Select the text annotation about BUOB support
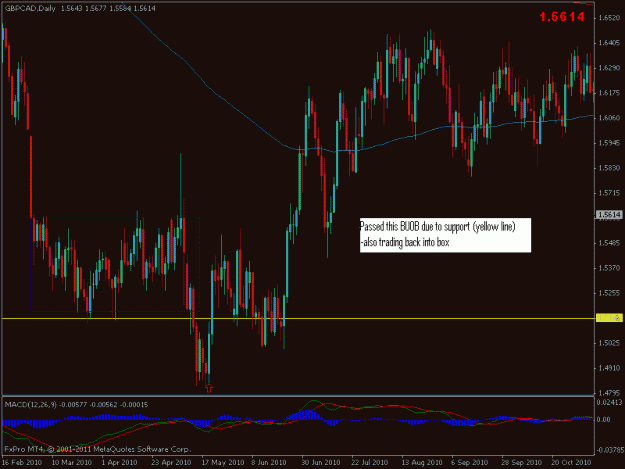Viewport: 625px width, 469px height. coord(445,235)
